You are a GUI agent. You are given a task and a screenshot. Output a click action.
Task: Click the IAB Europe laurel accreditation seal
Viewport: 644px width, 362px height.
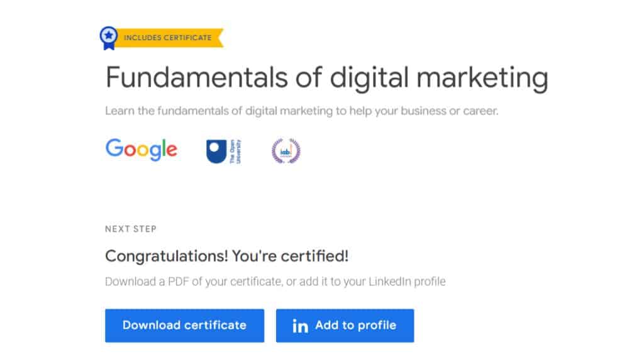point(286,151)
